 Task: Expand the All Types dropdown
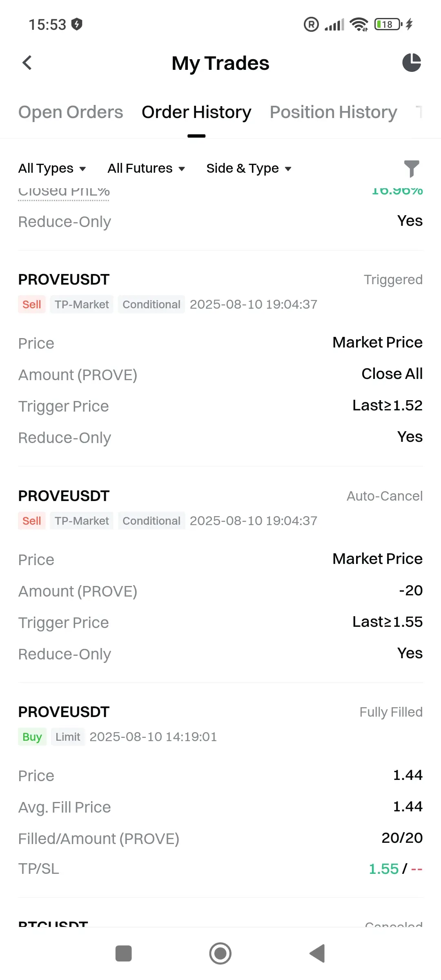click(x=52, y=168)
